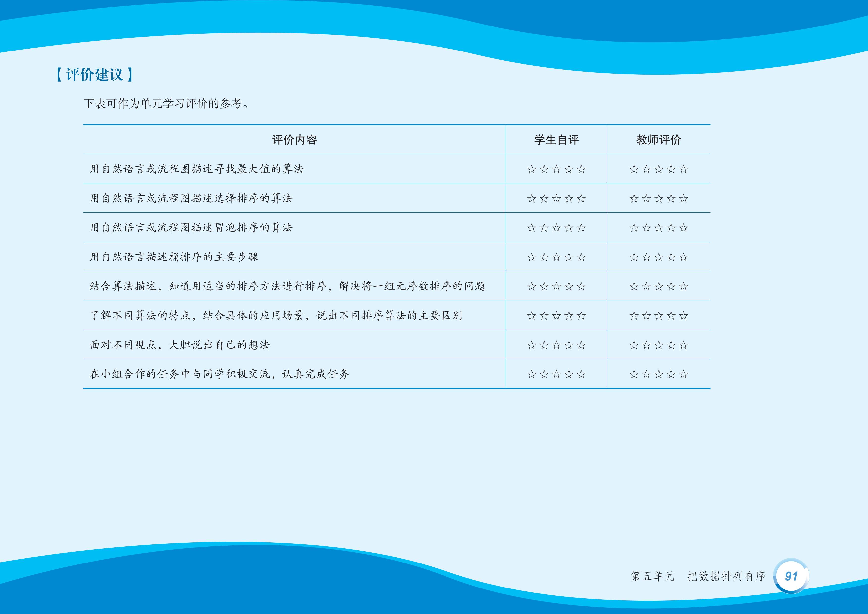The height and width of the screenshot is (614, 868).
Task: Click first student star in 面对不同观点 row
Action: (532, 345)
